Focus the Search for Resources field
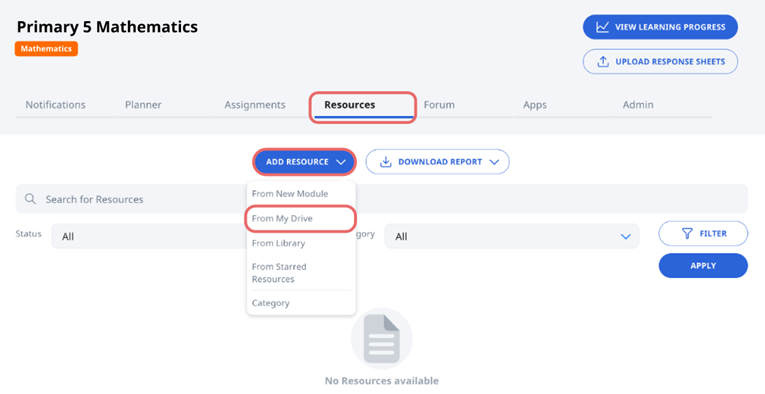 [x=382, y=199]
